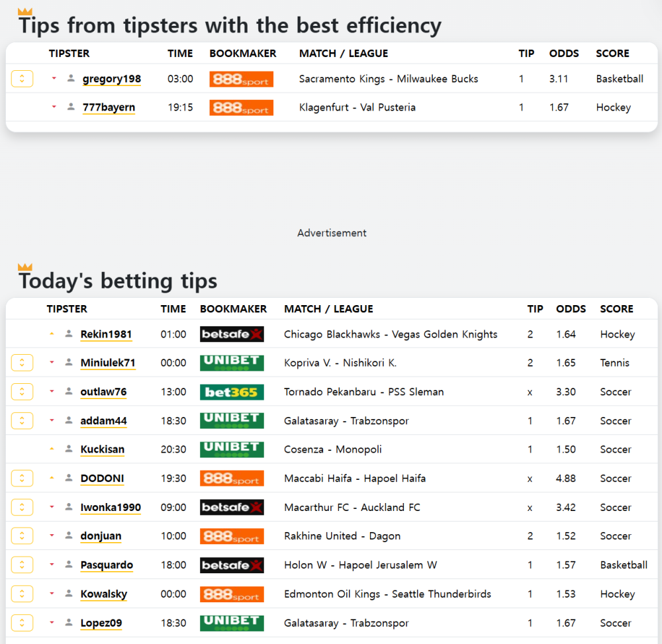Click red down trend arrow for gregory198

(54, 78)
